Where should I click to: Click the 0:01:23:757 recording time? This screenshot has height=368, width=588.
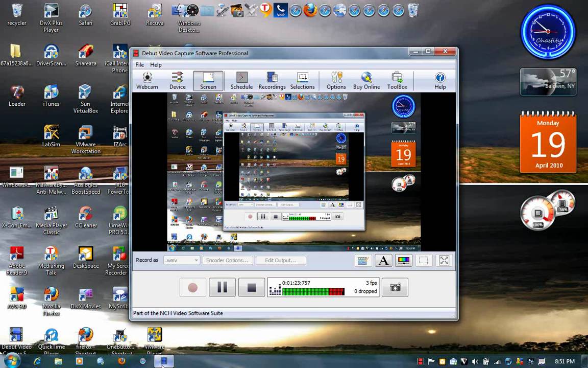(296, 283)
